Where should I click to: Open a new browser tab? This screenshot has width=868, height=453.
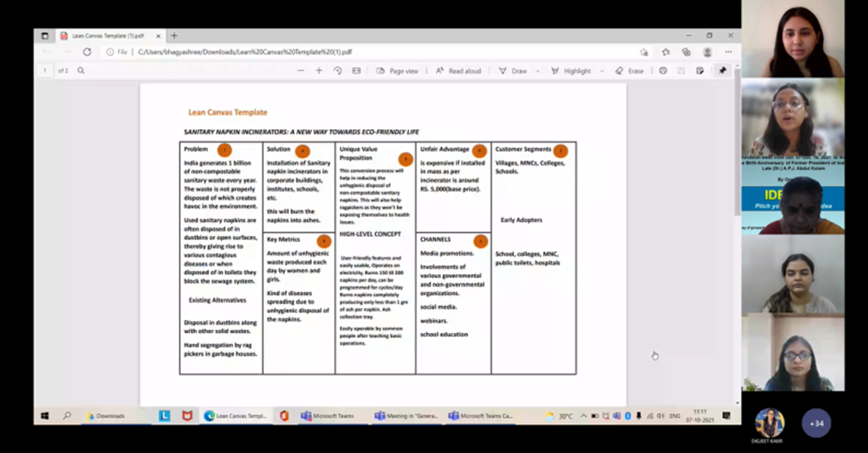coord(174,36)
